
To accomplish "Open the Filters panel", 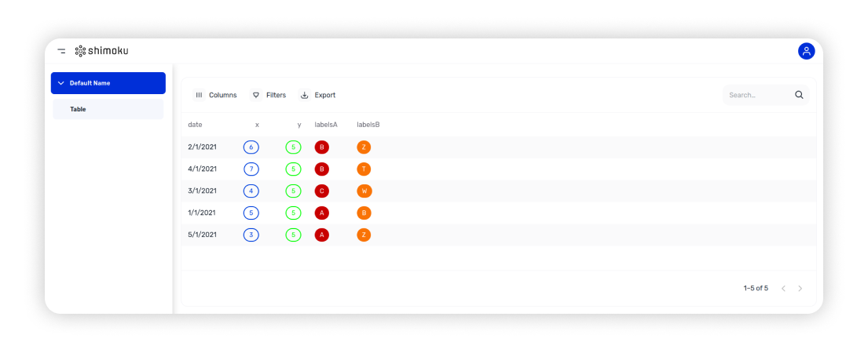I will coord(269,95).
